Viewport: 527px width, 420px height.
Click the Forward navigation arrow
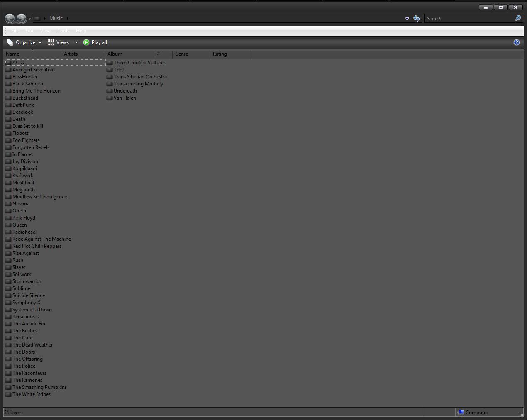(21, 18)
